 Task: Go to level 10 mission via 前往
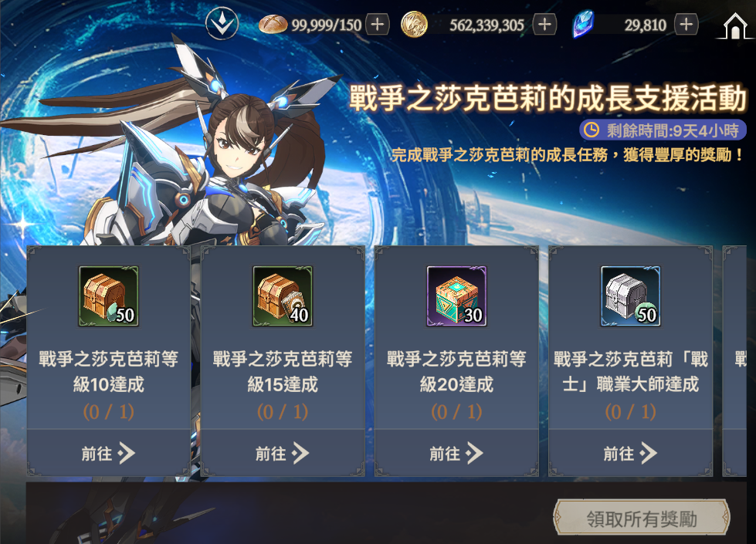pos(108,453)
